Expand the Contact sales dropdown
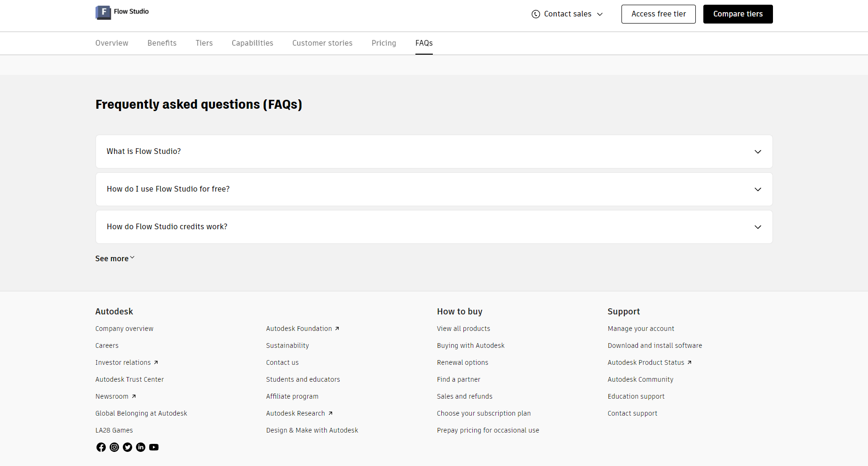The image size is (868, 466). point(567,14)
